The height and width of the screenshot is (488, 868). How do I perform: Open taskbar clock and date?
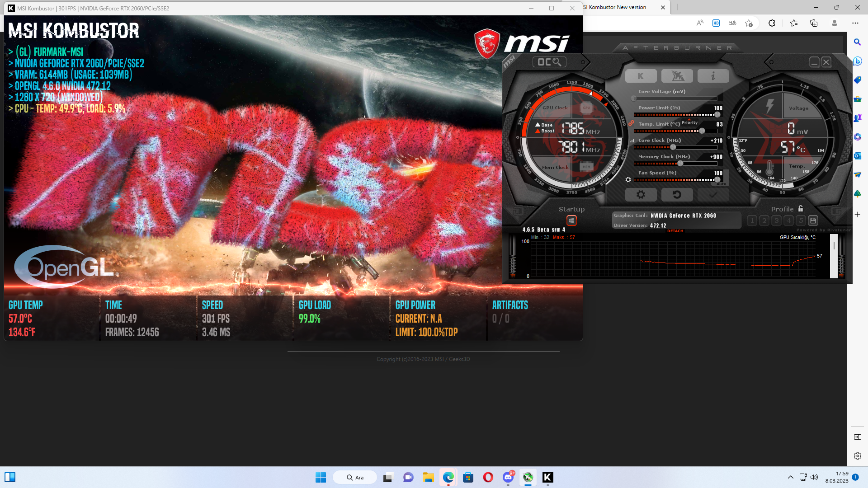[837, 477]
